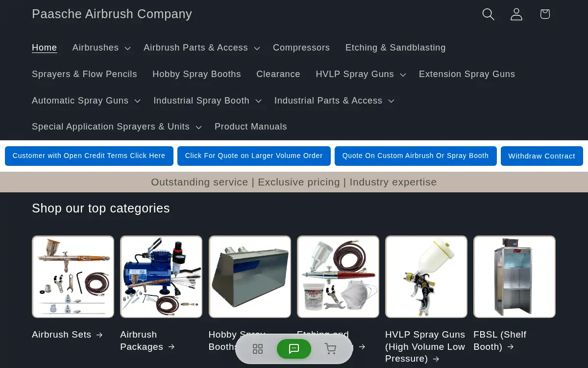Open Etching & Sandblasting menu item
The image size is (588, 368).
395,48
